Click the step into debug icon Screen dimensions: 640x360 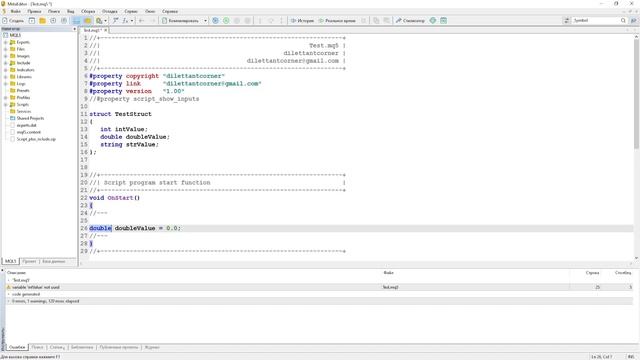click(260, 20)
